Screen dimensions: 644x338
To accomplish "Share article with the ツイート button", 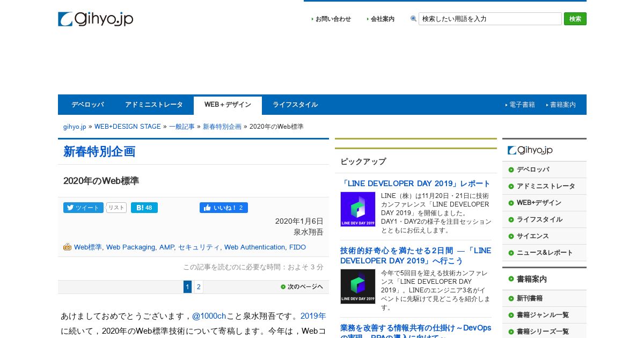I will [83, 208].
